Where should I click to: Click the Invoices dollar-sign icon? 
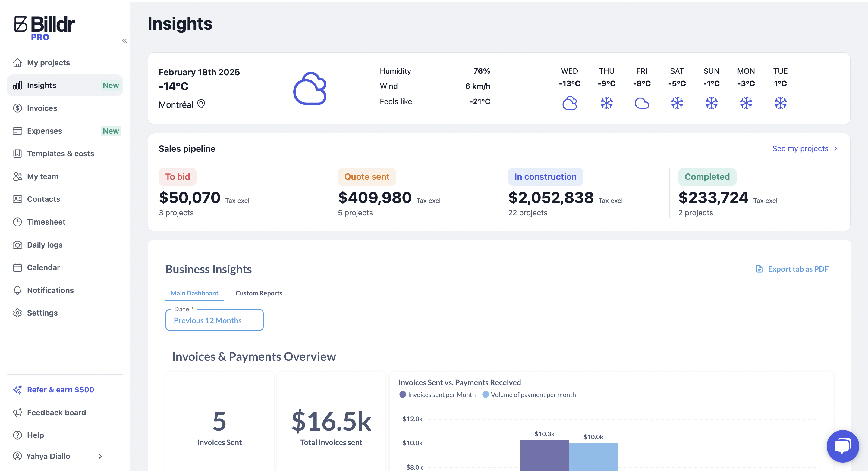tap(17, 108)
